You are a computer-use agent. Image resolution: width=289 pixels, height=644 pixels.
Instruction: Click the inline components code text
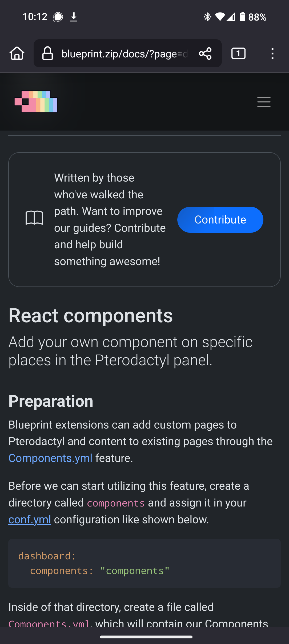tap(116, 503)
